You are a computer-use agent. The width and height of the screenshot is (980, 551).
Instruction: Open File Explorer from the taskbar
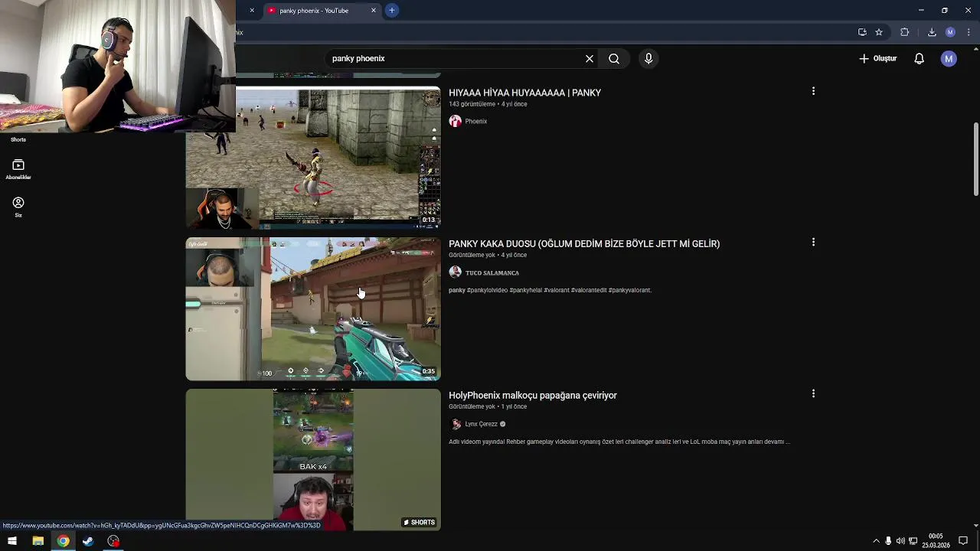coord(38,541)
